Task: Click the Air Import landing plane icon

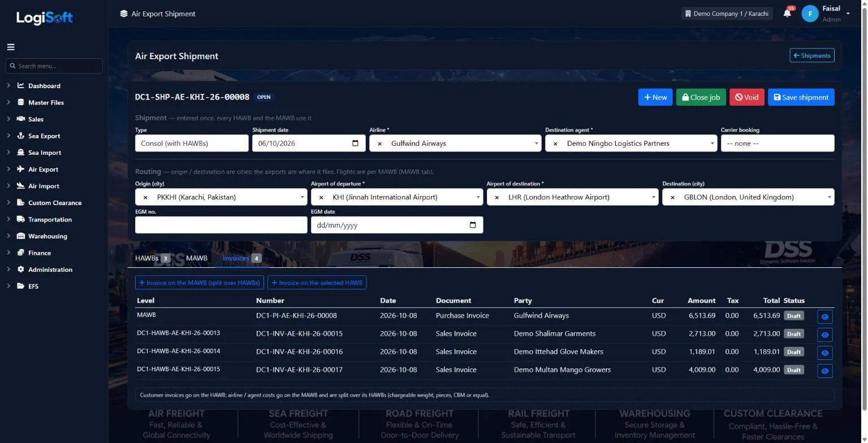Action: pyautogui.click(x=21, y=186)
